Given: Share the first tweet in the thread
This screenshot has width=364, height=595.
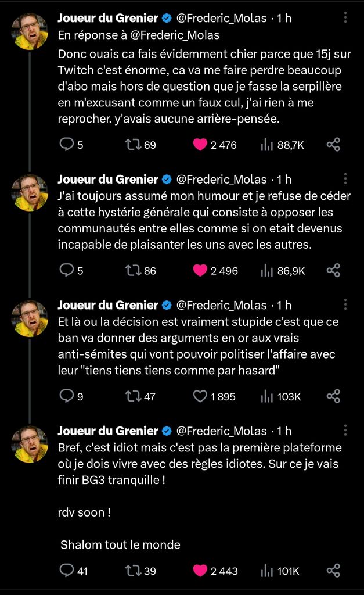Looking at the screenshot, I should coord(333,145).
